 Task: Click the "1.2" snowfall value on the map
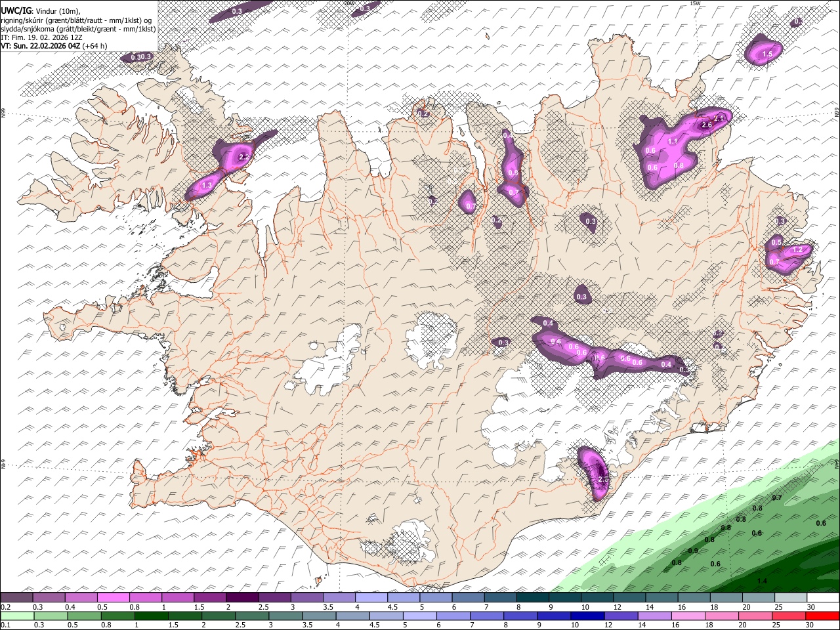tap(798, 250)
